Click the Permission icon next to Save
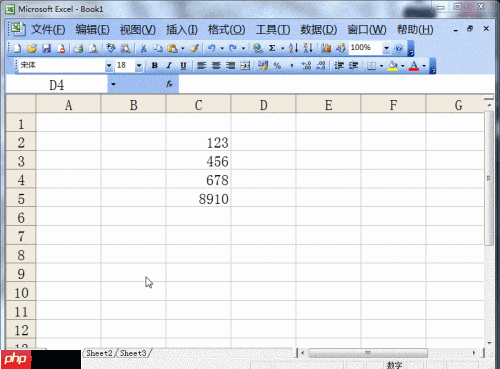This screenshot has width=500, height=369. (61, 48)
